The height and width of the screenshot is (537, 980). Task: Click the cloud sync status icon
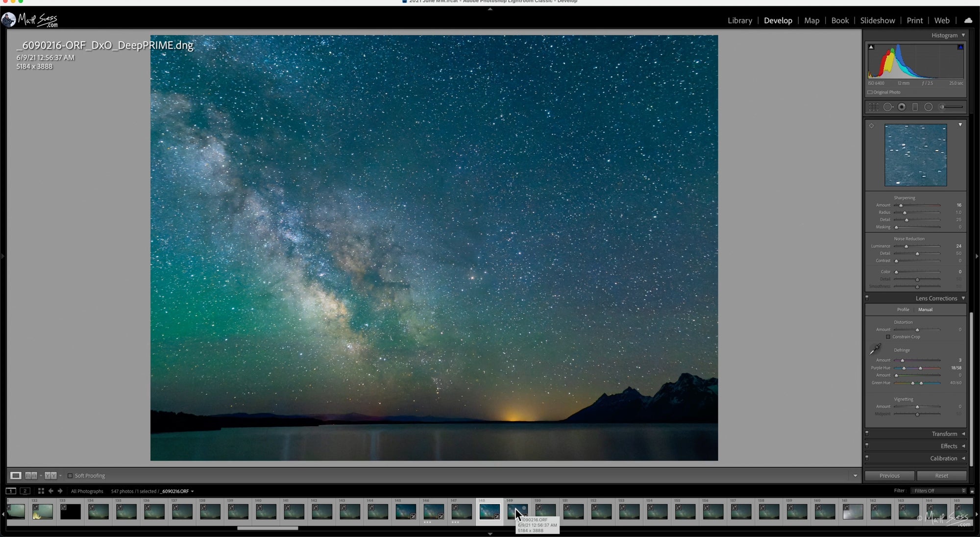968,21
